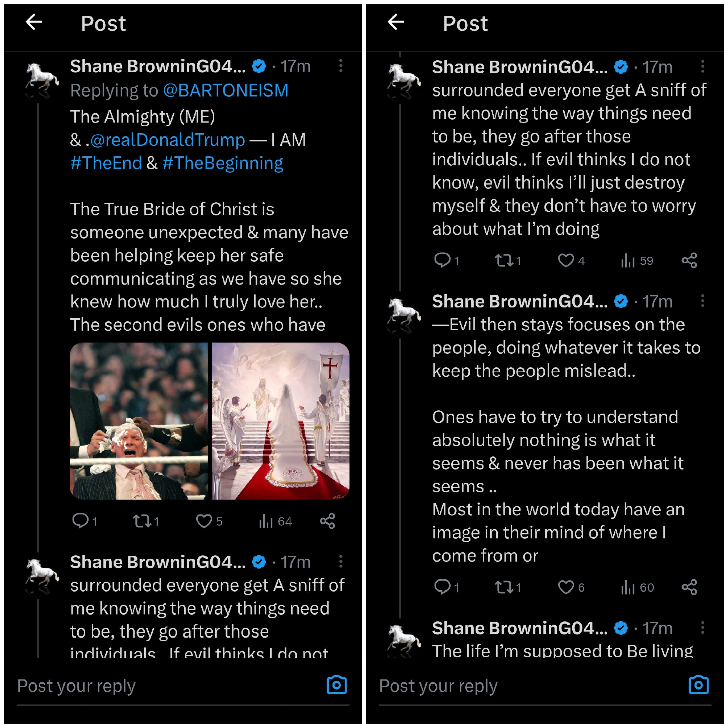Image resolution: width=728 pixels, height=728 pixels.
Task: Open the camera icon in the left reply bar
Action: tap(336, 685)
